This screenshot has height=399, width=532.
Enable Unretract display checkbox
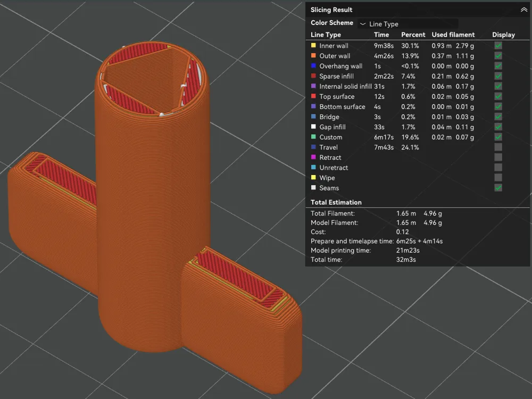point(498,168)
